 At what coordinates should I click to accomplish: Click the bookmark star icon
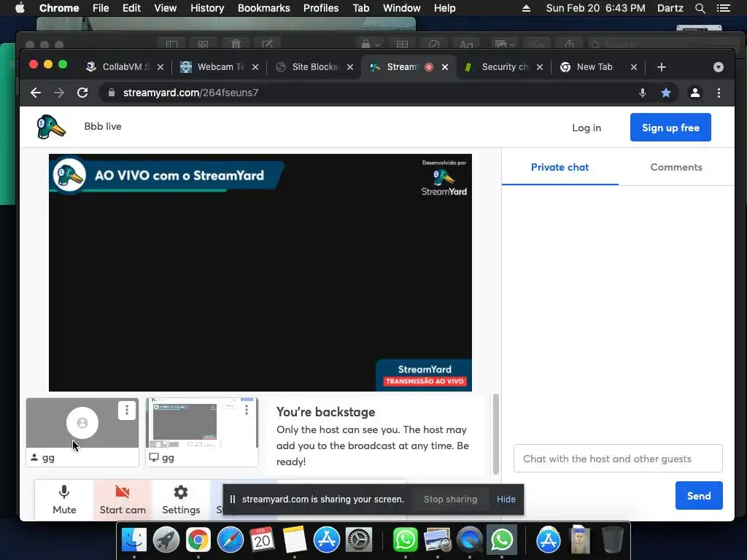pos(666,93)
